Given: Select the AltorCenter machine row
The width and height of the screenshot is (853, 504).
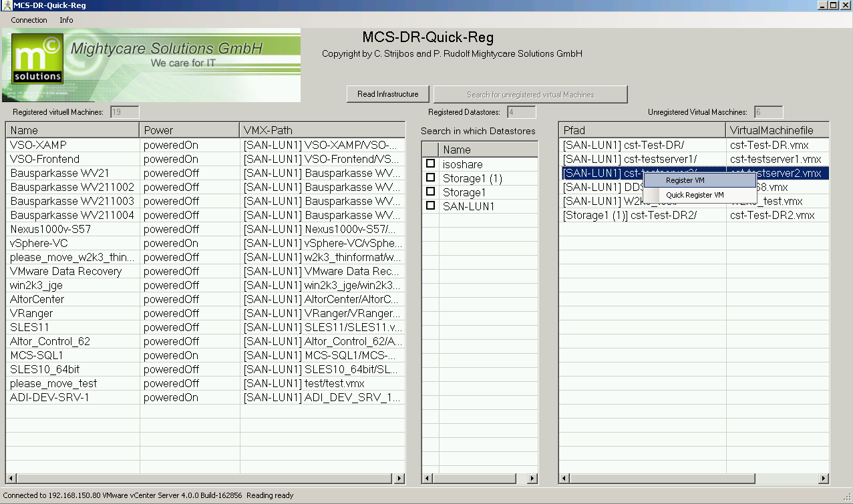Looking at the screenshot, I should [206, 299].
